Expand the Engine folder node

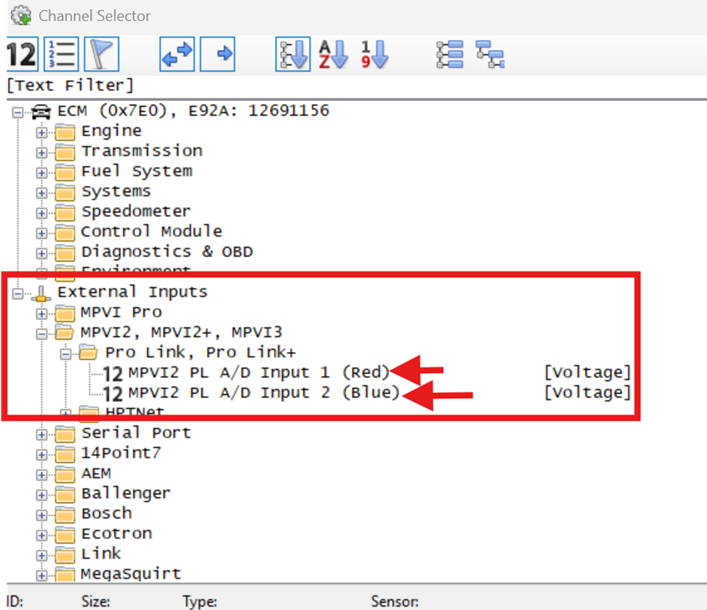click(41, 132)
